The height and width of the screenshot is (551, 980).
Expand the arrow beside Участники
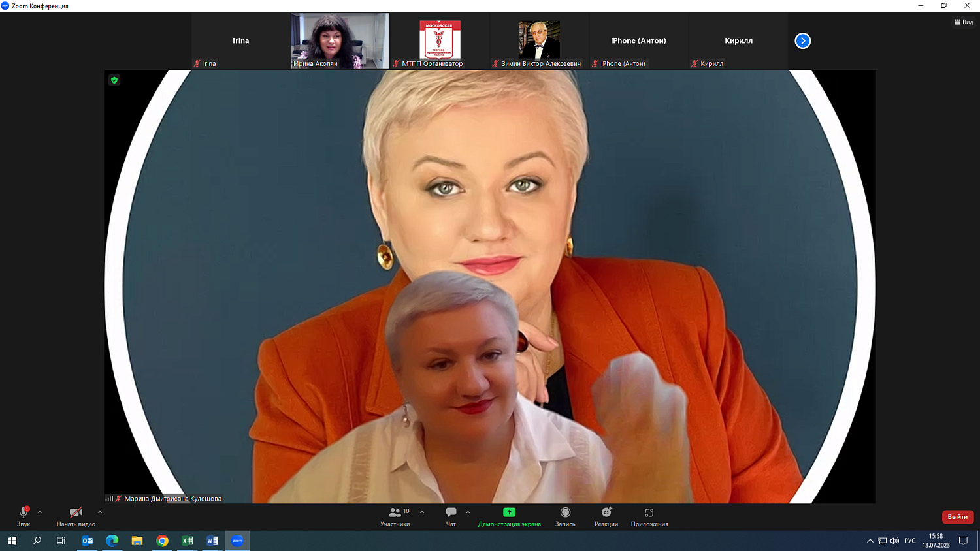tap(422, 512)
